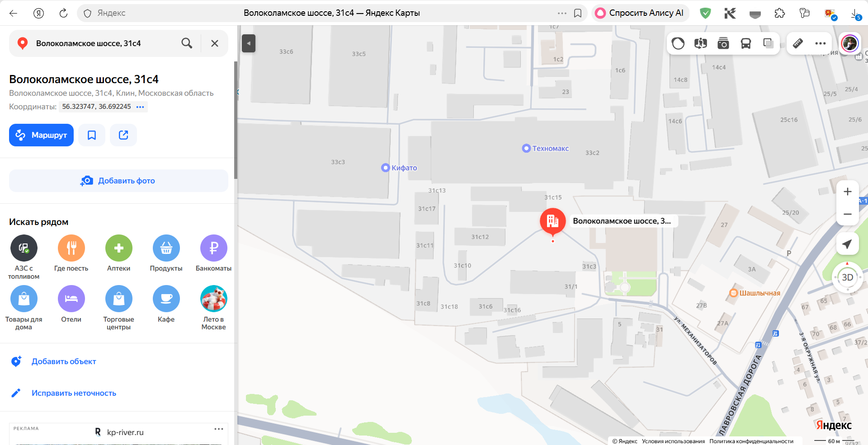Find nearby Аптеки

tap(119, 253)
